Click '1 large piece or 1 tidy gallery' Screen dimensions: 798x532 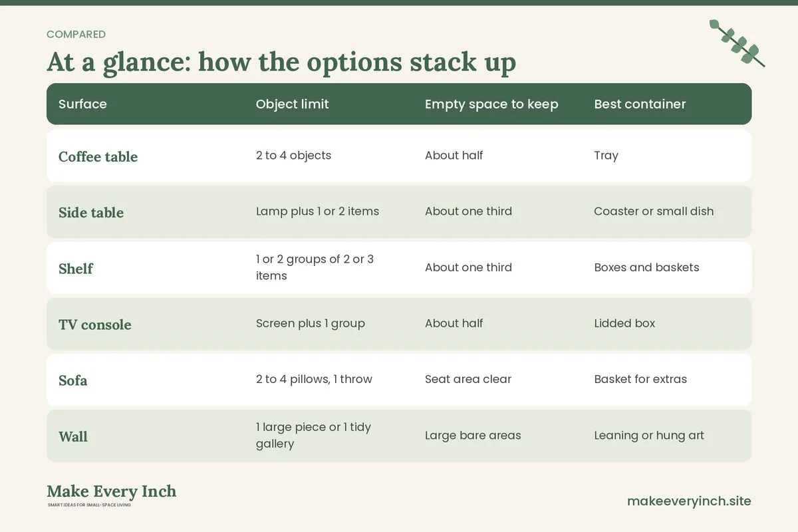313,435
